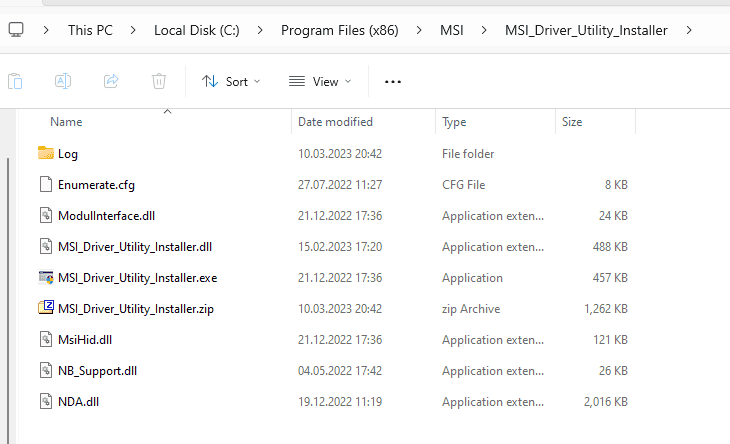Image resolution: width=730 pixels, height=444 pixels.
Task: Select the Log folder icon
Action: tap(46, 153)
